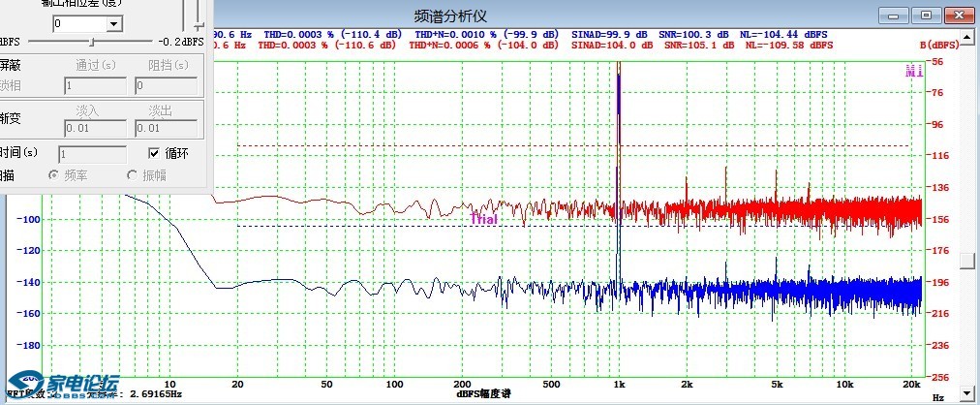Click the 时间(s) duration field
This screenshot has width=980, height=405.
point(92,154)
